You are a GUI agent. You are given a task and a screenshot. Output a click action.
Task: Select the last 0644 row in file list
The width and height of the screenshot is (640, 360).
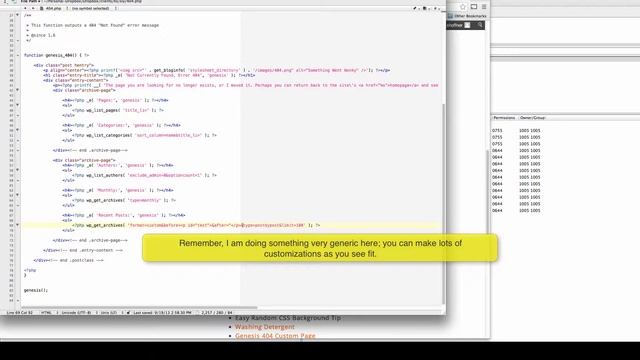[x=516, y=211]
